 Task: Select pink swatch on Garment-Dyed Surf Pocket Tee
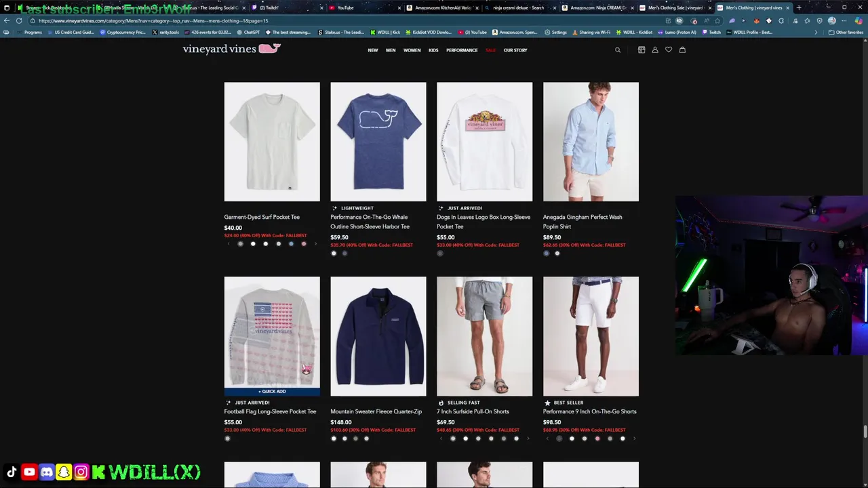(x=303, y=244)
